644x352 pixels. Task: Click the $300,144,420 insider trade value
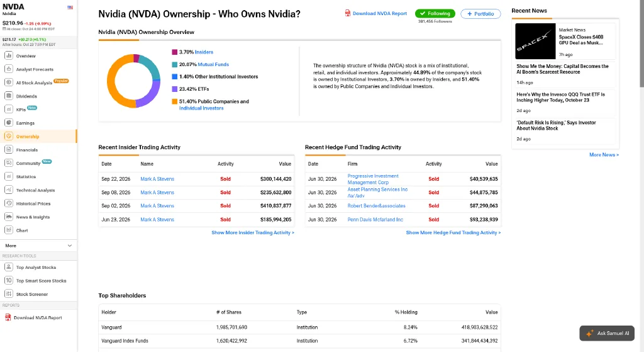pyautogui.click(x=275, y=179)
